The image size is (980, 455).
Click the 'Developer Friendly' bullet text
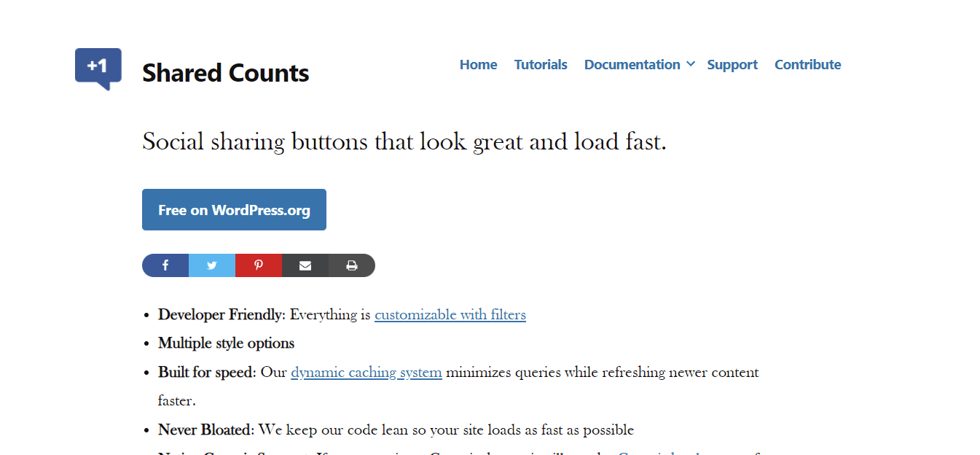[221, 315]
